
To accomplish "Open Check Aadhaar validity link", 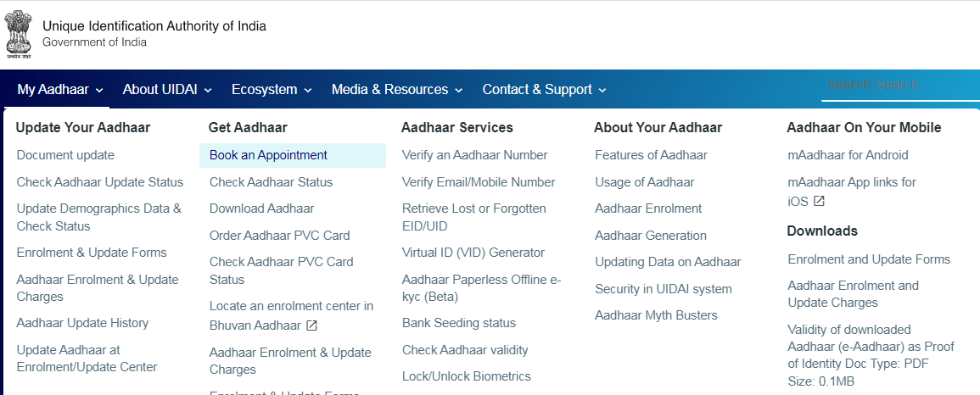I will point(465,349).
